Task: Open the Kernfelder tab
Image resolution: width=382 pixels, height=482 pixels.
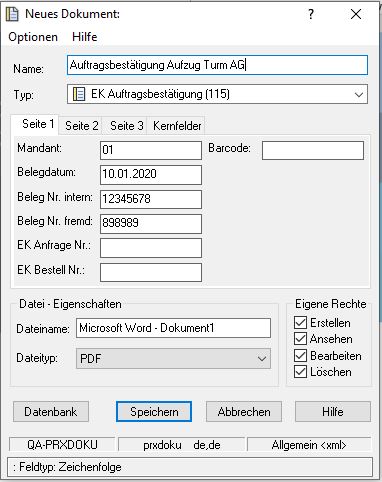Action: (x=177, y=126)
